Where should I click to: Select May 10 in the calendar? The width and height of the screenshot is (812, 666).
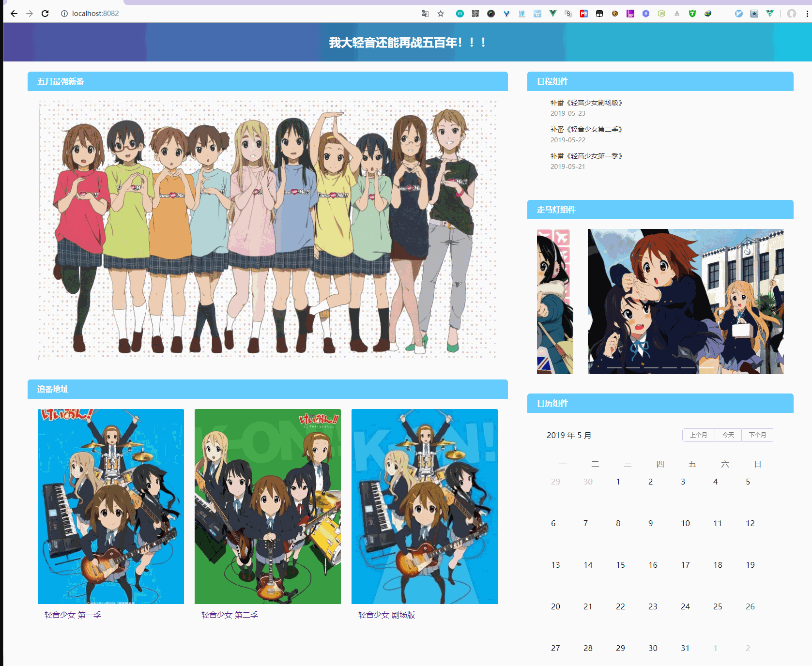coord(685,523)
